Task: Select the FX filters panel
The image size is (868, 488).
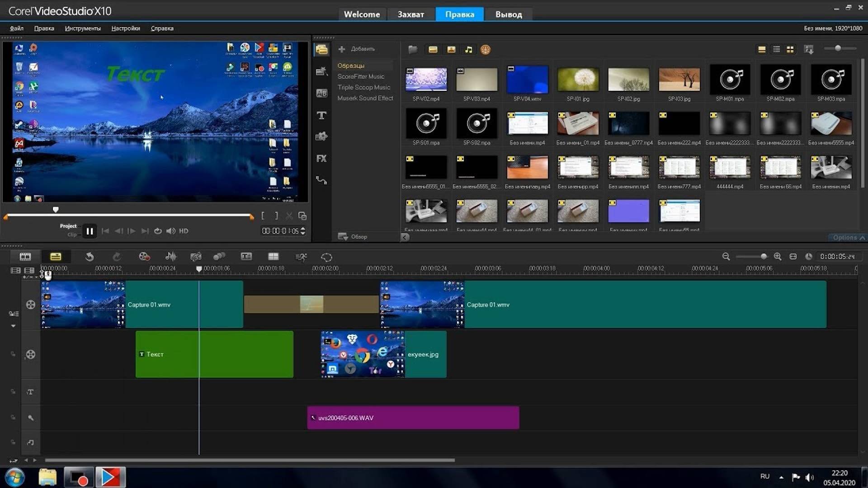Action: coord(321,159)
